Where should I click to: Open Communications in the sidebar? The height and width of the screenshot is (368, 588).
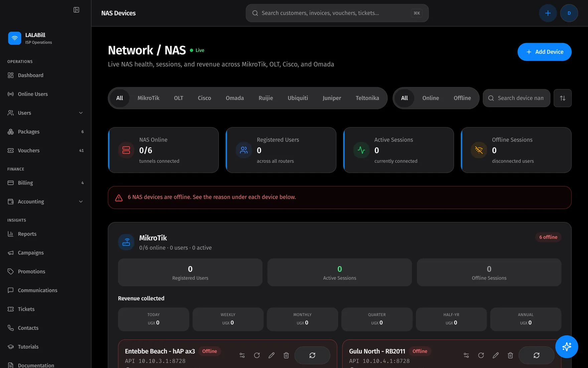pos(45,290)
